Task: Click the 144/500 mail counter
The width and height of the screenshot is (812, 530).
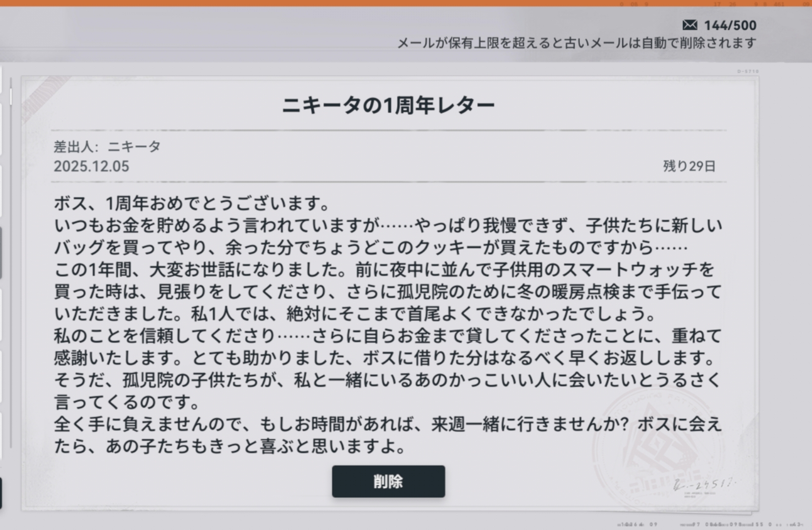Action: 730,26
